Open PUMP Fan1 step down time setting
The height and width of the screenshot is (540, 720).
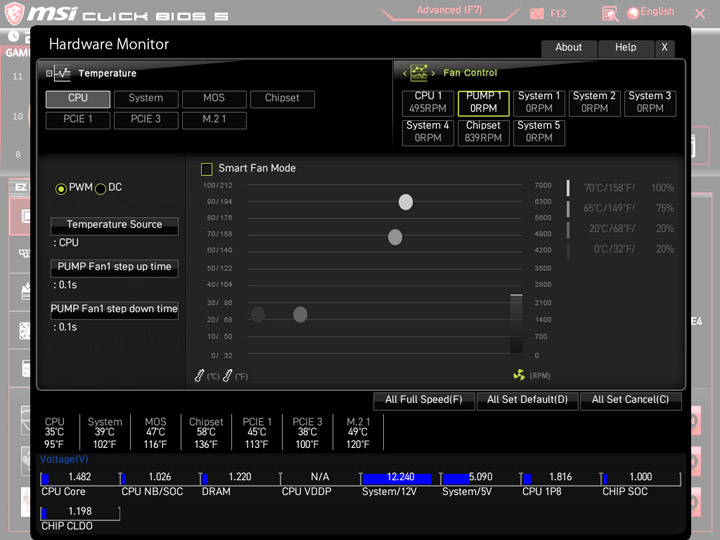[114, 310]
